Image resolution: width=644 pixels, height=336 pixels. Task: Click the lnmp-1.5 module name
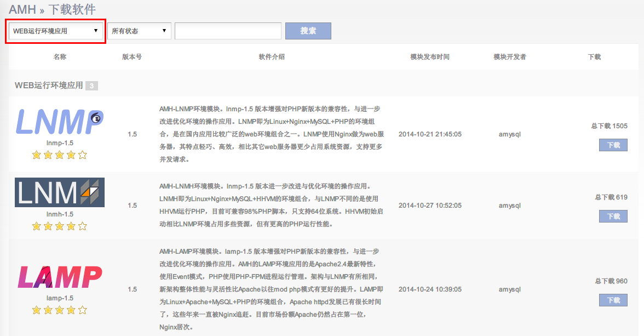point(60,143)
